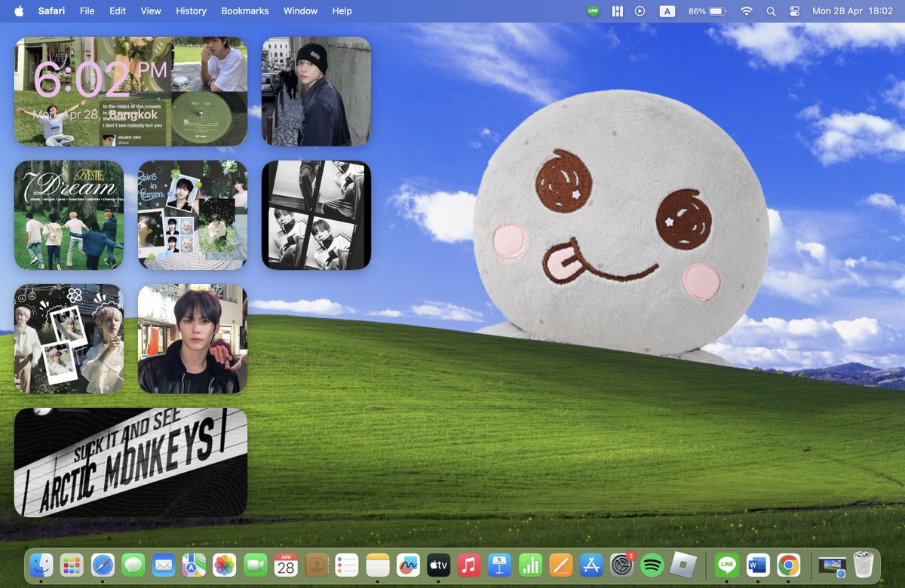
Task: Open the File menu
Action: point(87,11)
